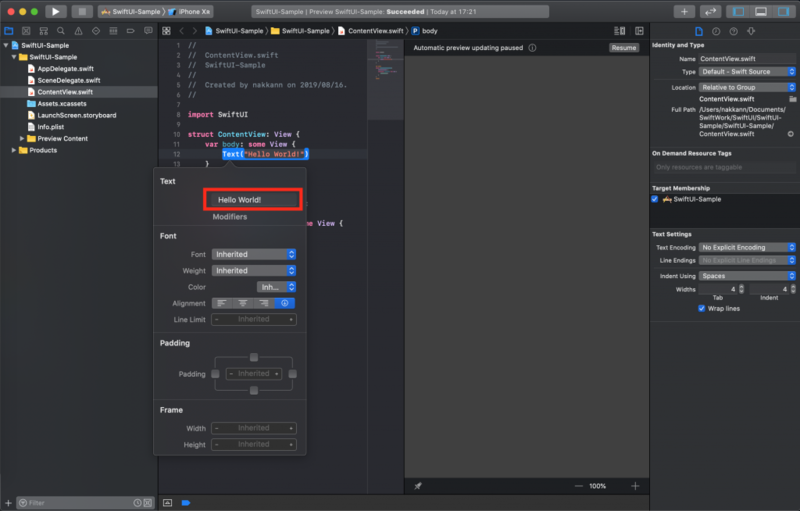This screenshot has width=800, height=511.
Task: Open the Test navigator
Action: [96, 31]
